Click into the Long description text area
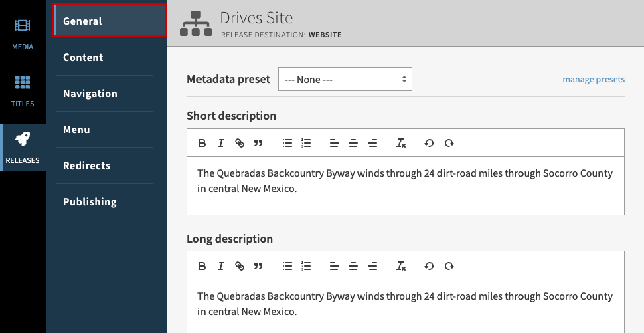Viewport: 644px width, 333px height. pos(406,306)
